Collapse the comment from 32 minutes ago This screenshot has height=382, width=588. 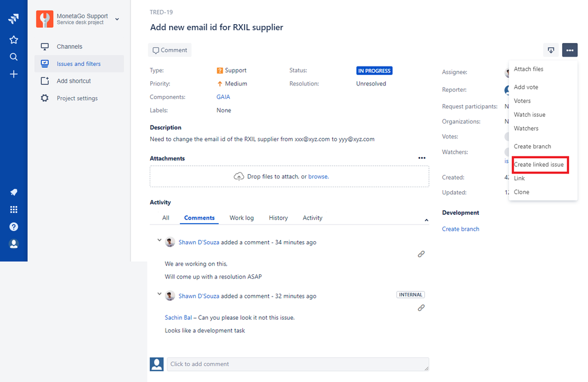pos(160,294)
